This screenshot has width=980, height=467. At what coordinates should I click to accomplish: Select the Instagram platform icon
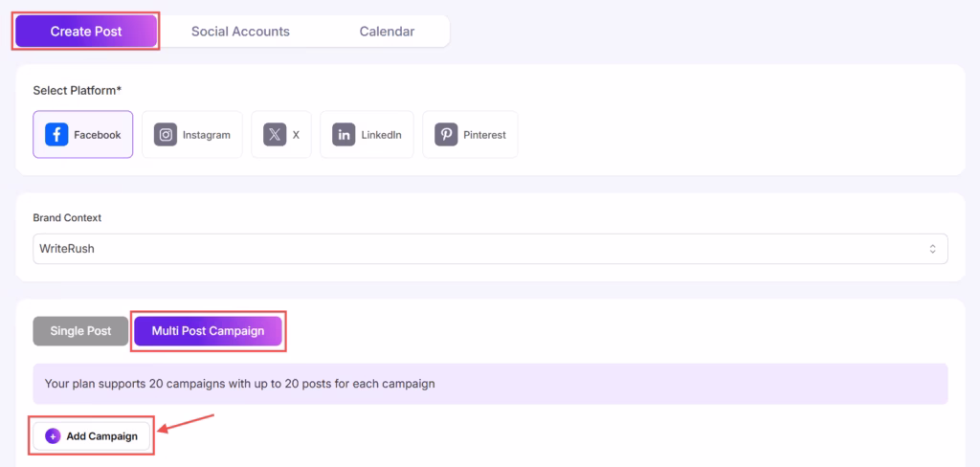pos(166,134)
